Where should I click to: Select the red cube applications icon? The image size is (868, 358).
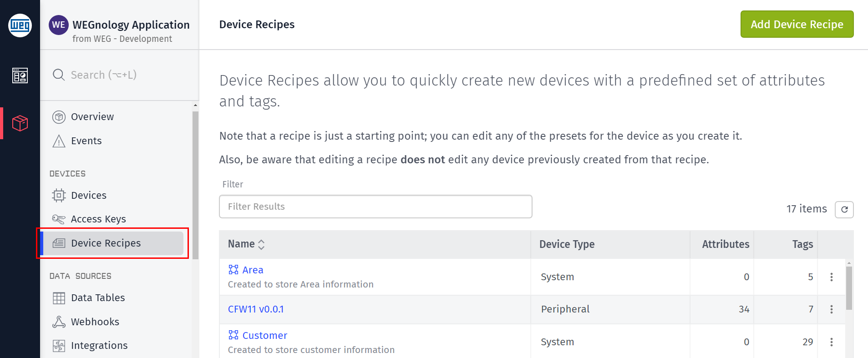click(20, 123)
